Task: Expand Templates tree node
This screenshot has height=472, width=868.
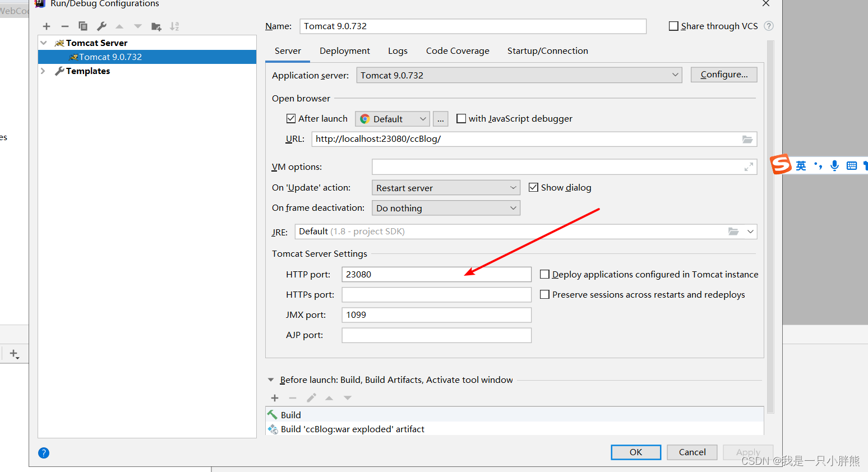Action: point(44,71)
